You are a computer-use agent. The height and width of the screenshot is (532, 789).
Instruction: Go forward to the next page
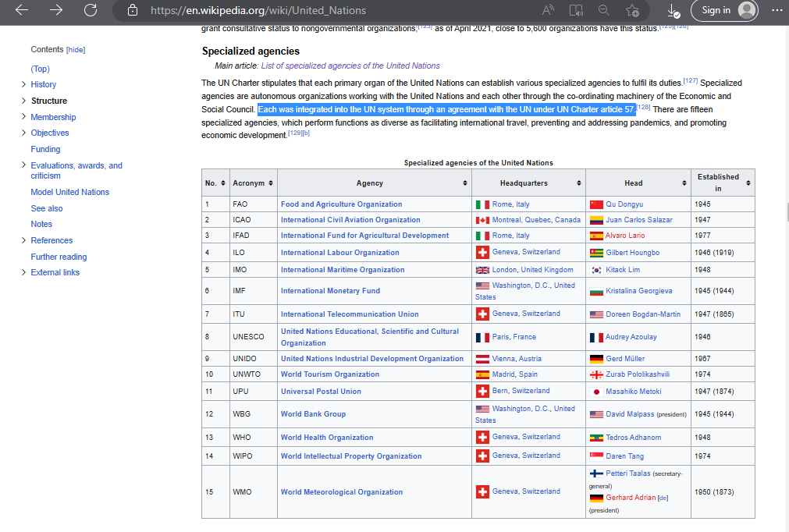coord(56,10)
